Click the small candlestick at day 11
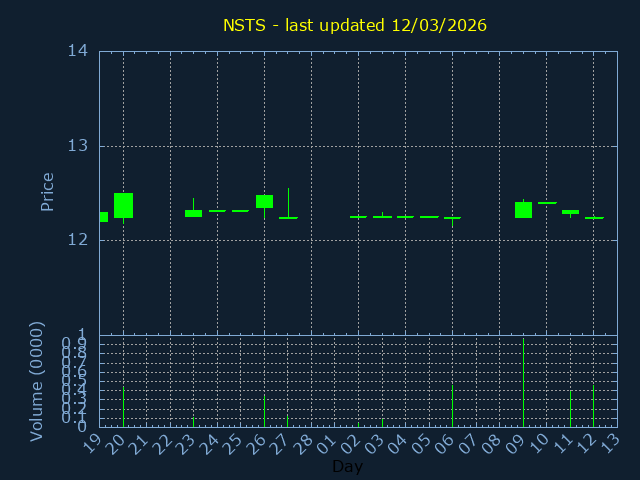 click(570, 212)
